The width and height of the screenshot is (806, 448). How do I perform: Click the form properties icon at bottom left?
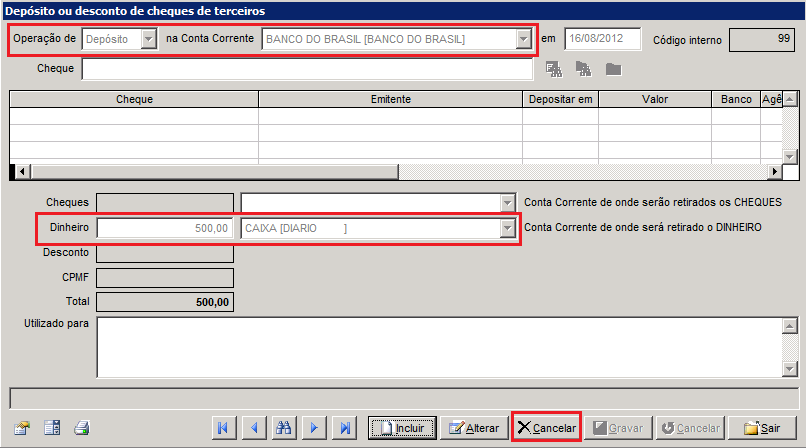click(22, 427)
